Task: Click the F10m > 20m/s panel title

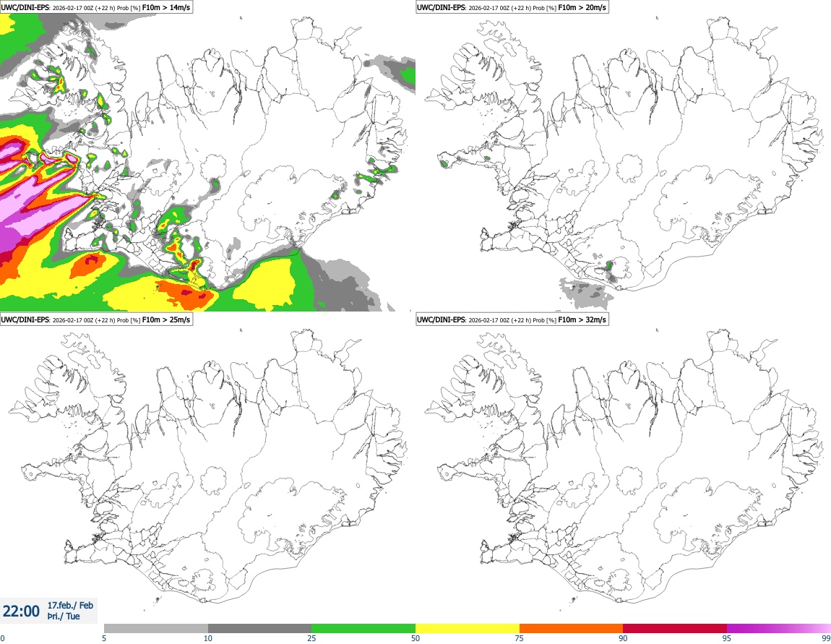Action: point(512,7)
